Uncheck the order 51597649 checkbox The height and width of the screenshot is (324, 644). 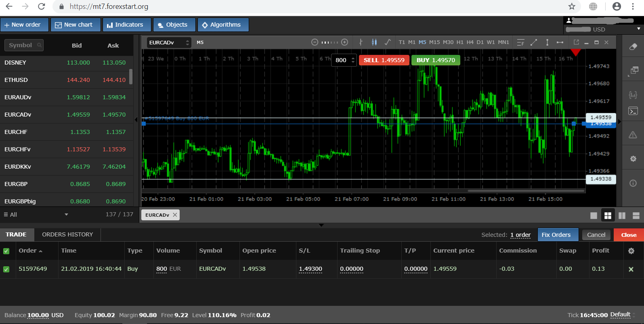[x=6, y=269]
